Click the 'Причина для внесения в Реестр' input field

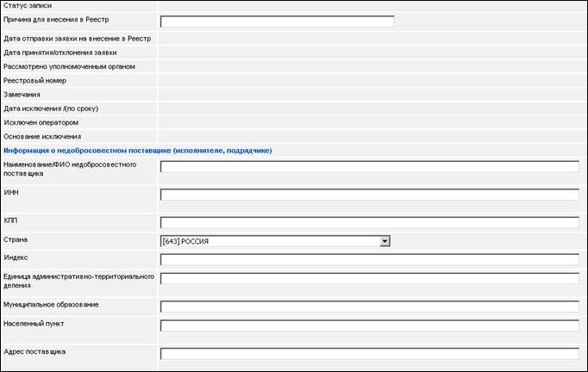[x=277, y=22]
